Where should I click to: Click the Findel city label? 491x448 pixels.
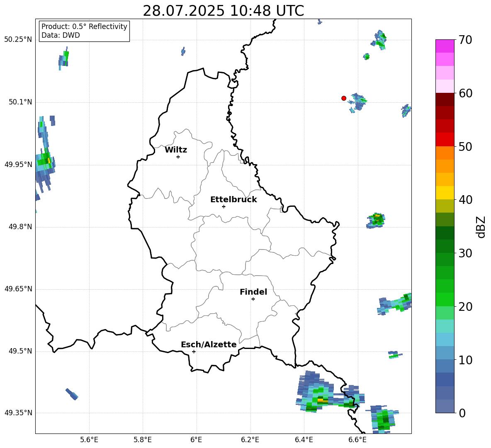point(253,292)
